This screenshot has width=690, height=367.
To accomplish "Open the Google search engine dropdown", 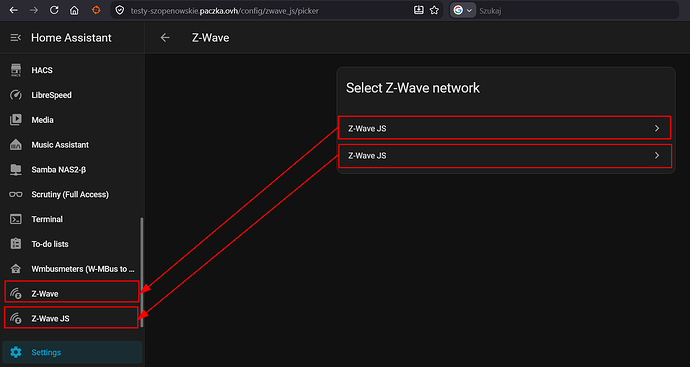I will pos(463,11).
